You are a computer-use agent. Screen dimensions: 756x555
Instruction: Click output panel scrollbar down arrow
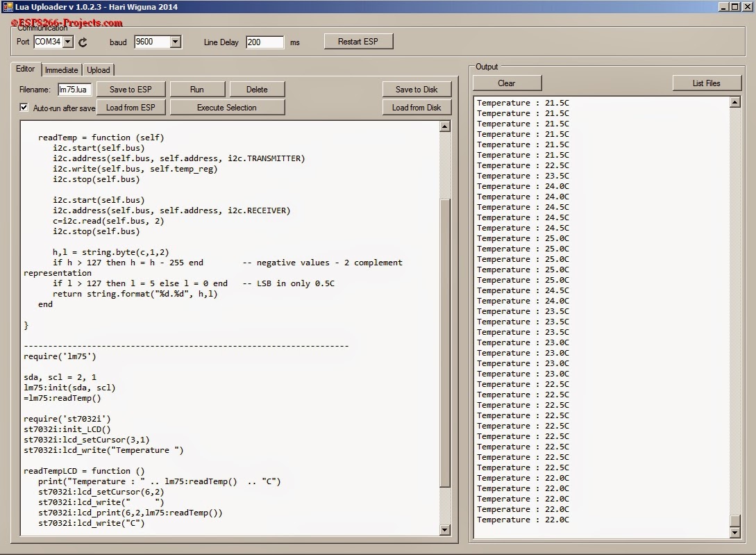pos(734,532)
